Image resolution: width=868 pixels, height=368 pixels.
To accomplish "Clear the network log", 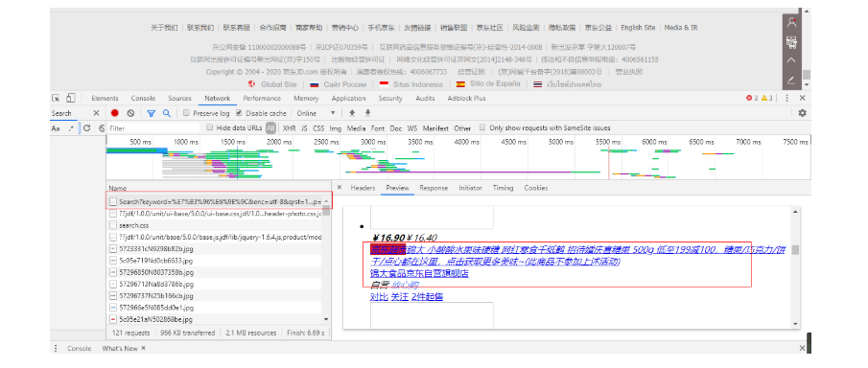I will pyautogui.click(x=130, y=113).
